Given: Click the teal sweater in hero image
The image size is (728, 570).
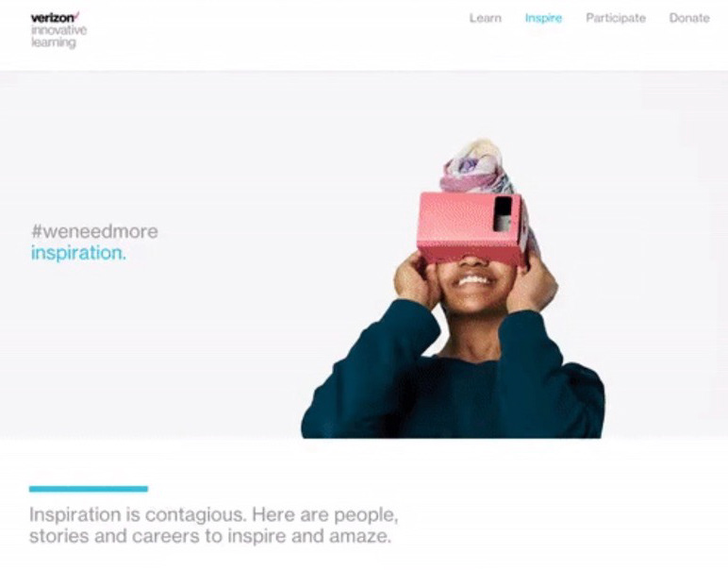Looking at the screenshot, I should coord(455,386).
